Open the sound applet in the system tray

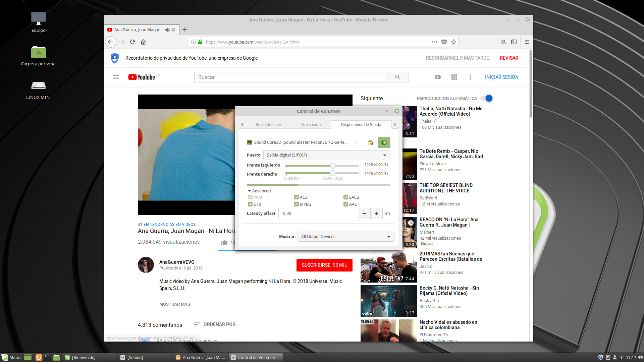[640, 357]
